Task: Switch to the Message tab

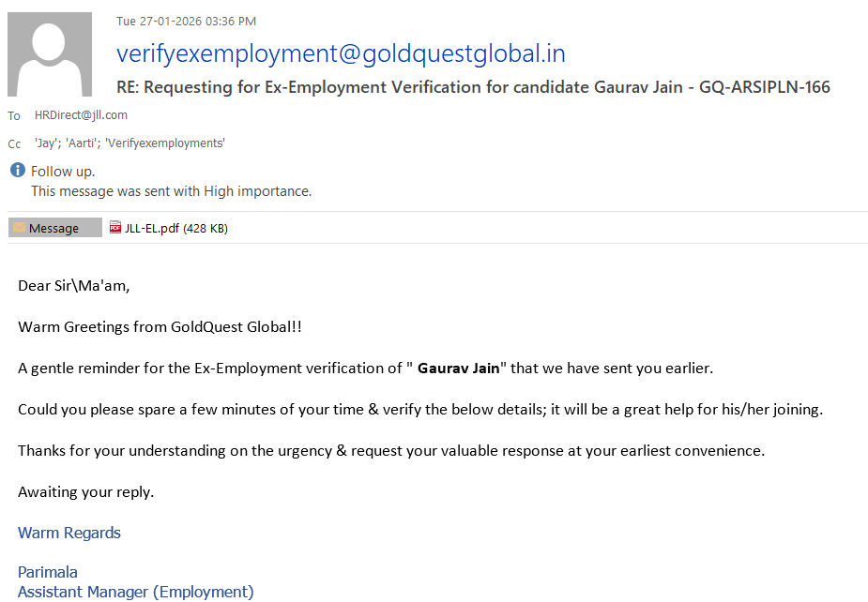Action: click(x=54, y=228)
